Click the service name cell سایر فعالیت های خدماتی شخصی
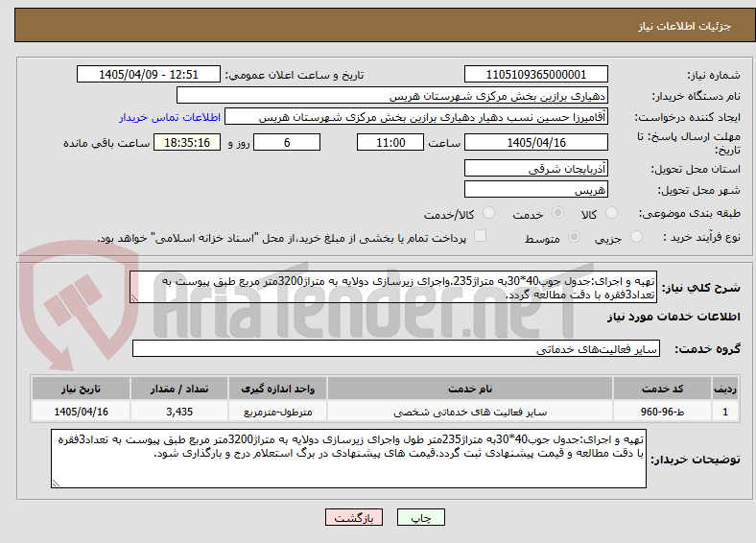The width and height of the screenshot is (756, 543). click(x=469, y=412)
